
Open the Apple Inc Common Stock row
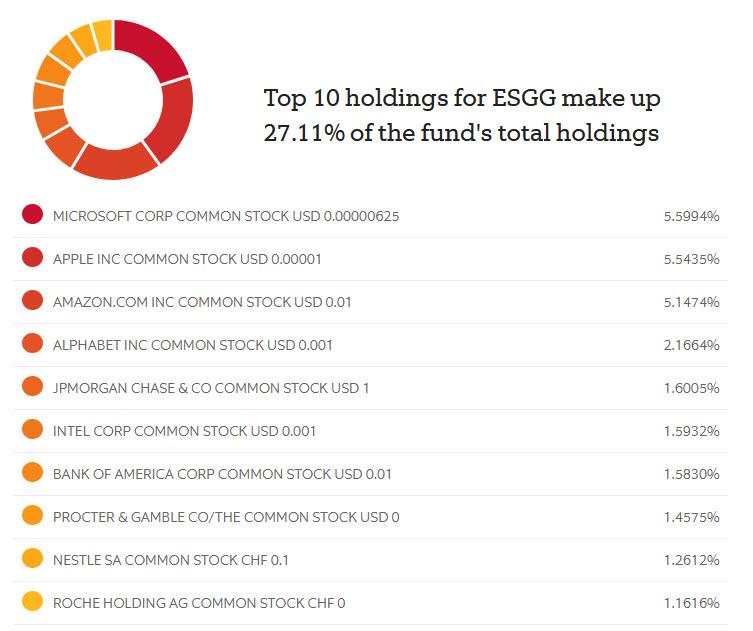point(200,259)
